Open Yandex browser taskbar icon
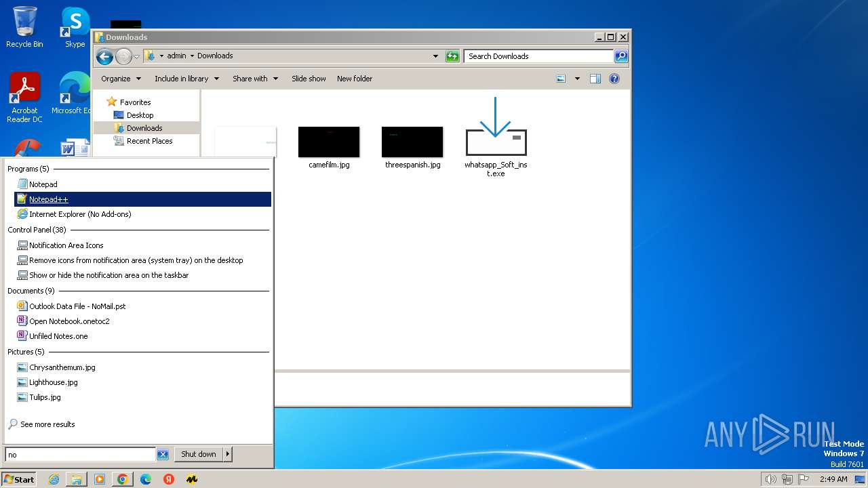Image resolution: width=868 pixels, height=488 pixels. click(169, 479)
